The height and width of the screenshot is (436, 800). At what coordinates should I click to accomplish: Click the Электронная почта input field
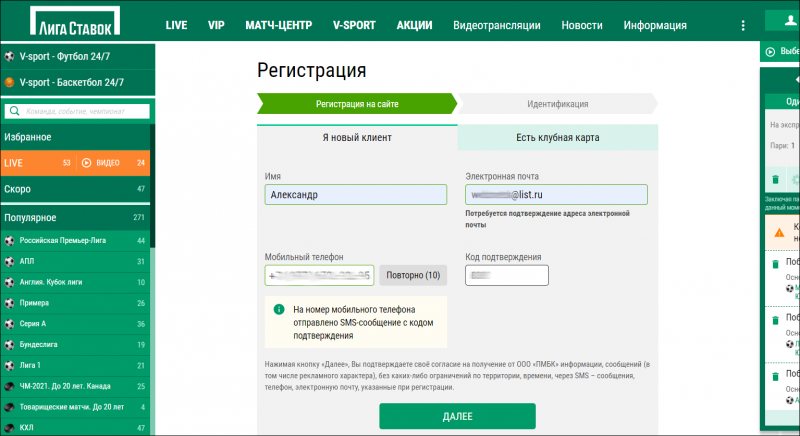[x=556, y=195]
